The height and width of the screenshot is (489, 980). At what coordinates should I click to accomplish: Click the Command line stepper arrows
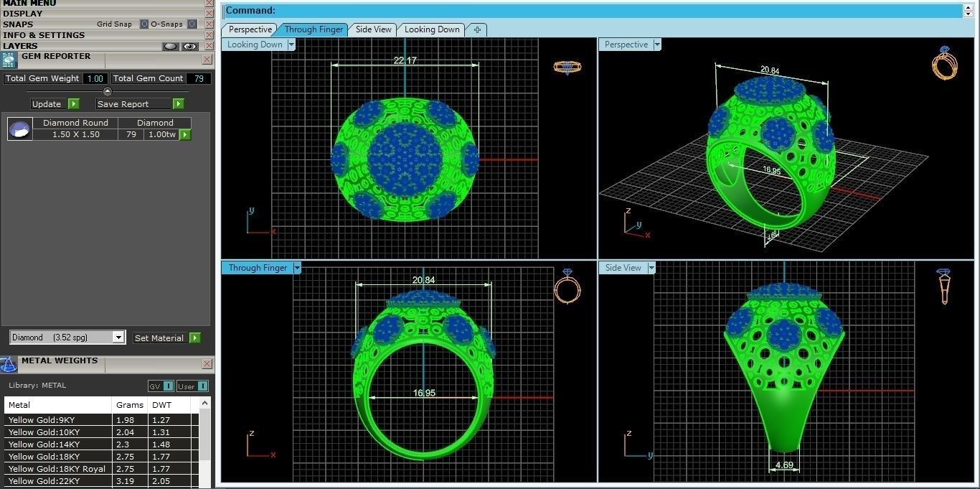pyautogui.click(x=969, y=10)
